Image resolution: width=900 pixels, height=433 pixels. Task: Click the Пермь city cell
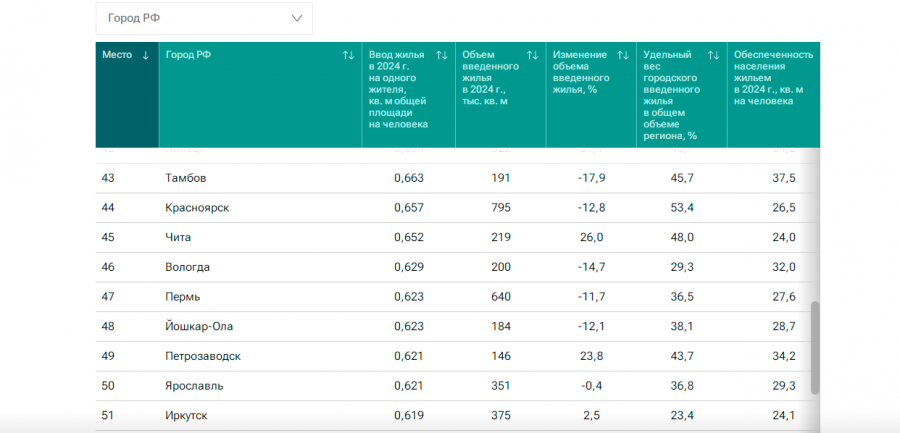[182, 297]
